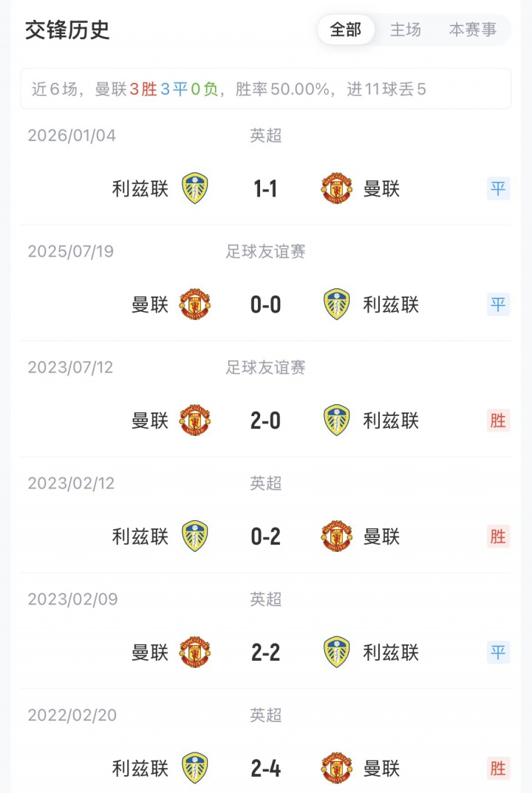Open the 0-2 英超 match on 2023/02/12
The height and width of the screenshot is (793, 532).
(265, 537)
